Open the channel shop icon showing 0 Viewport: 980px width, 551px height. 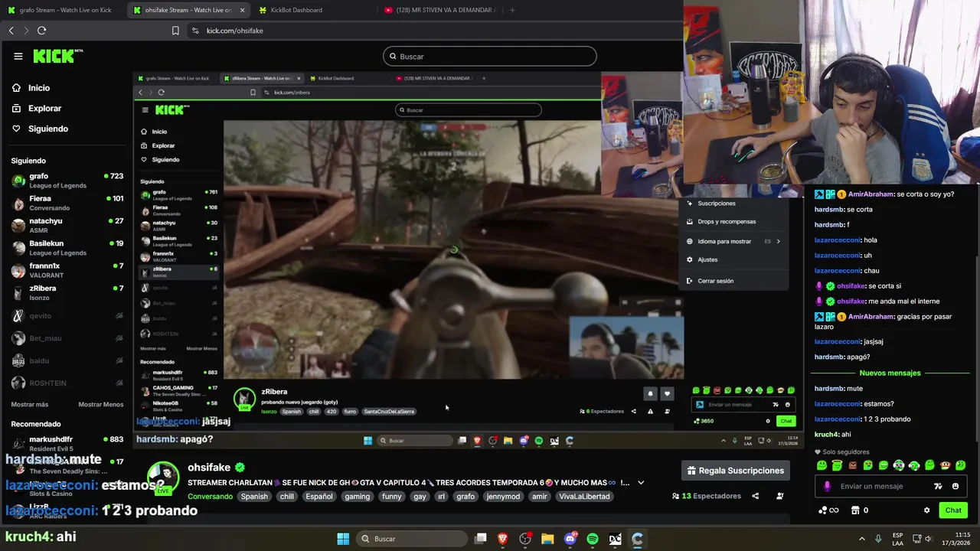pos(861,510)
